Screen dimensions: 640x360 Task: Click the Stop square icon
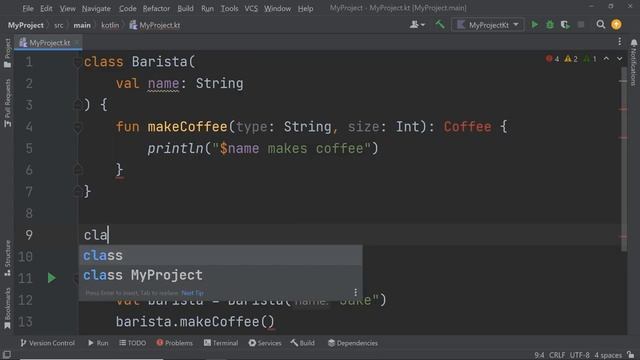(x=581, y=25)
